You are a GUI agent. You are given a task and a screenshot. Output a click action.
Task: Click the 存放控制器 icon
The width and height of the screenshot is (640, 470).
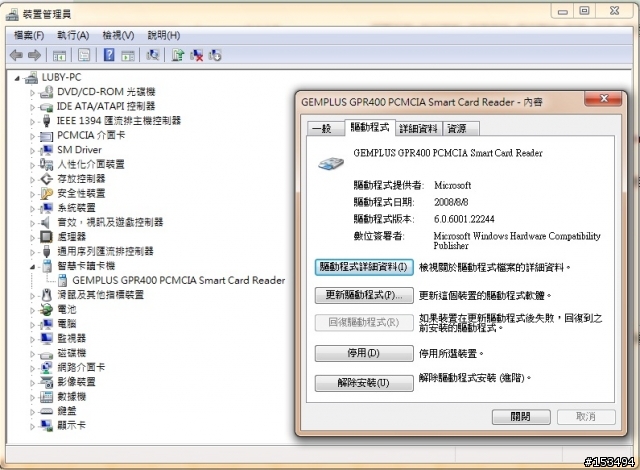pos(46,179)
